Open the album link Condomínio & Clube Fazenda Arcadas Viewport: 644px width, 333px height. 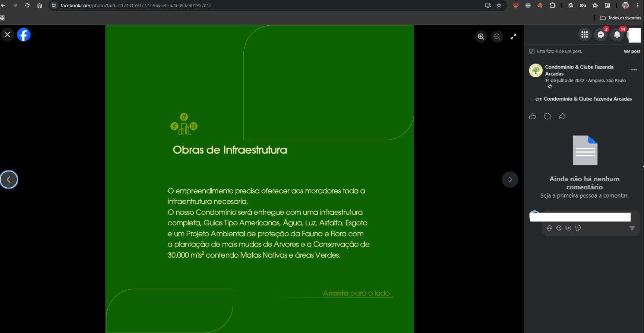pyautogui.click(x=588, y=99)
